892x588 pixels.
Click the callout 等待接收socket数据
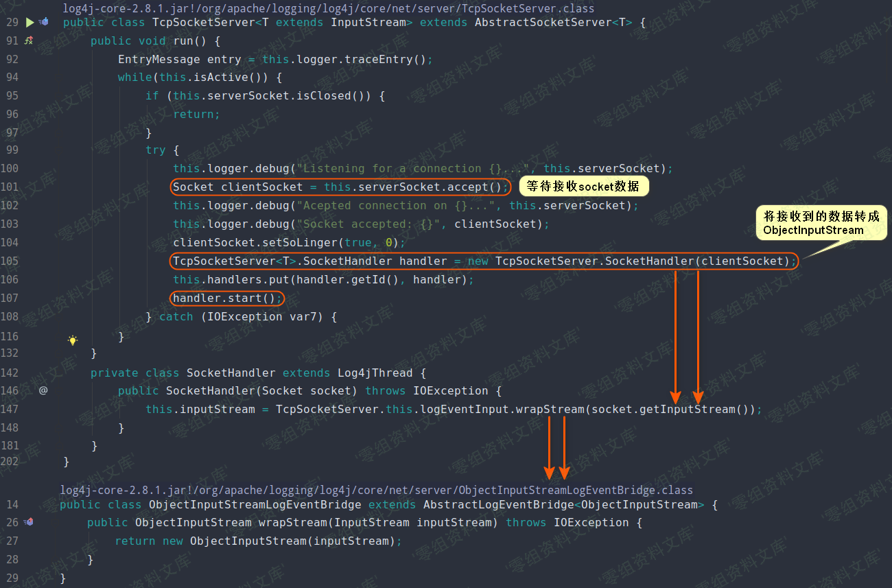pos(584,186)
